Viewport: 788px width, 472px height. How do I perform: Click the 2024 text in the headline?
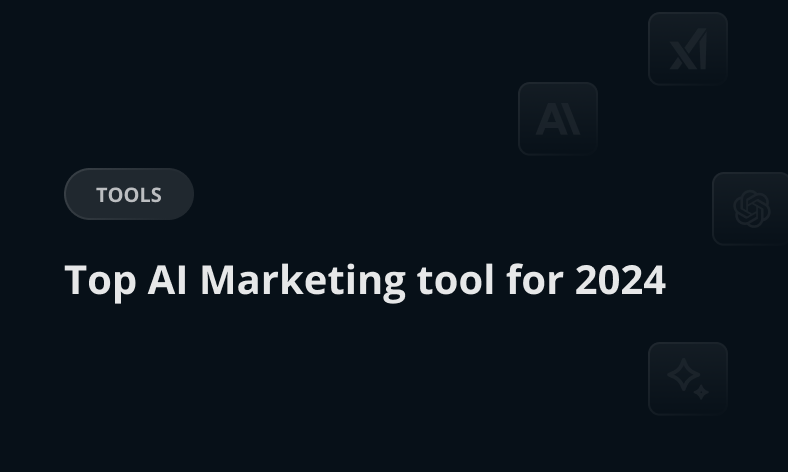tap(620, 280)
